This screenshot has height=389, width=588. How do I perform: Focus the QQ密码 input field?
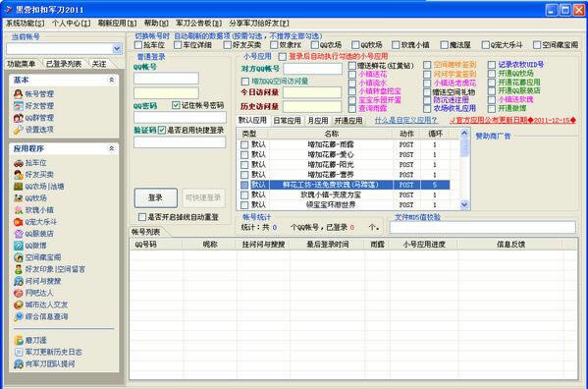(x=180, y=118)
